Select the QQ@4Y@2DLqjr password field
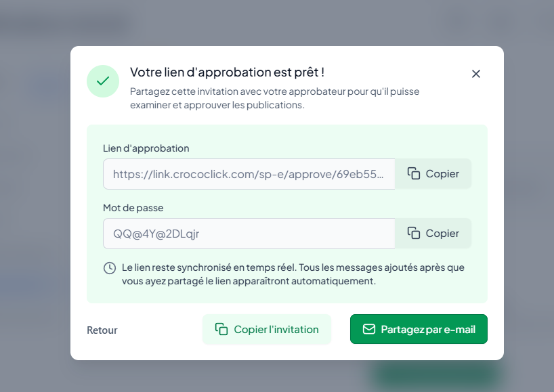 (249, 234)
